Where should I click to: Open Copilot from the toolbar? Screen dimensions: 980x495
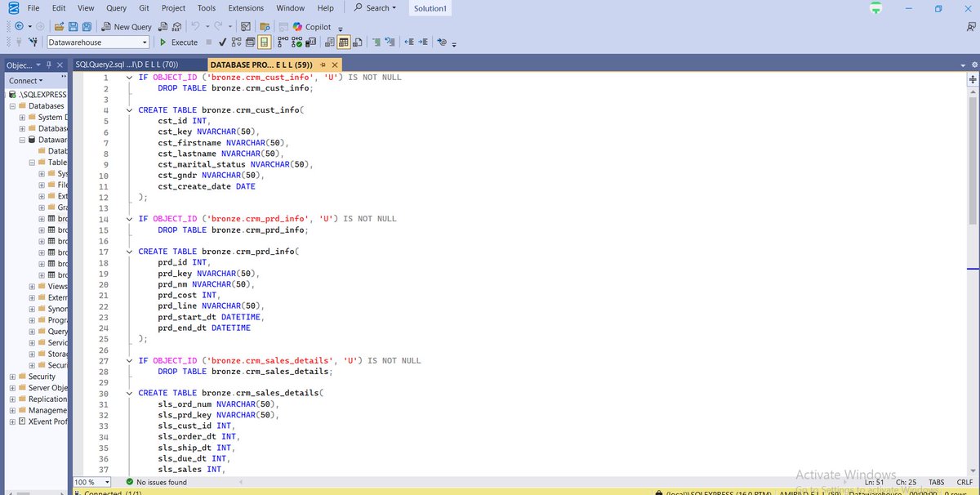[312, 27]
